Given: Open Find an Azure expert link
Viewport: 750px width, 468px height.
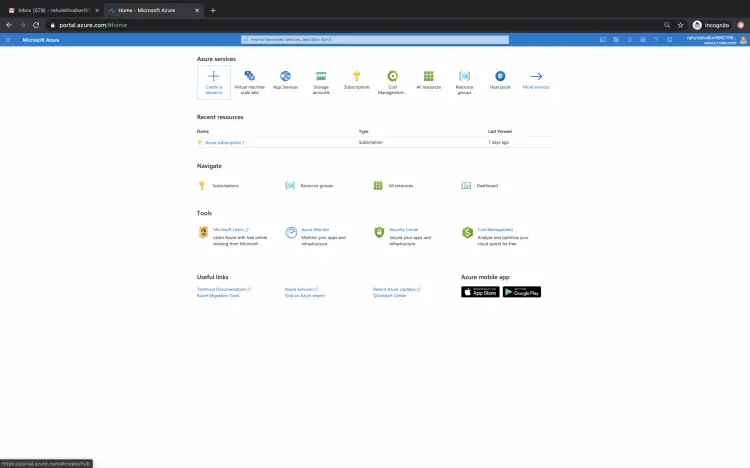Looking at the screenshot, I should [x=305, y=296].
